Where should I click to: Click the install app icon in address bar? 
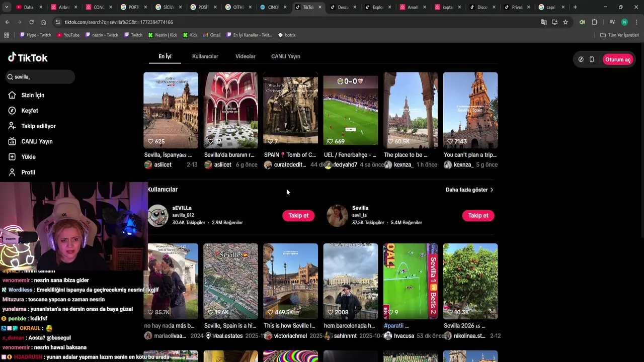pyautogui.click(x=554, y=22)
